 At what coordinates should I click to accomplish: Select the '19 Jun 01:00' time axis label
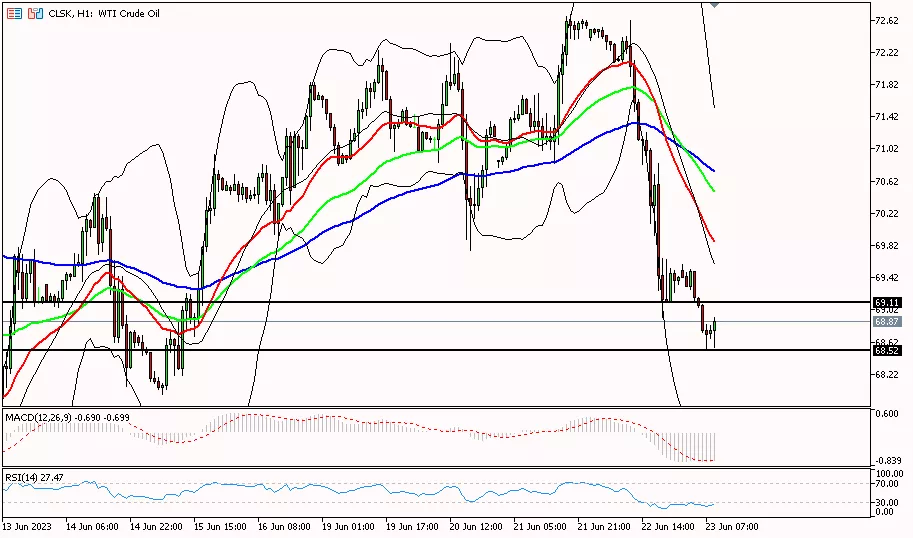pos(348,526)
